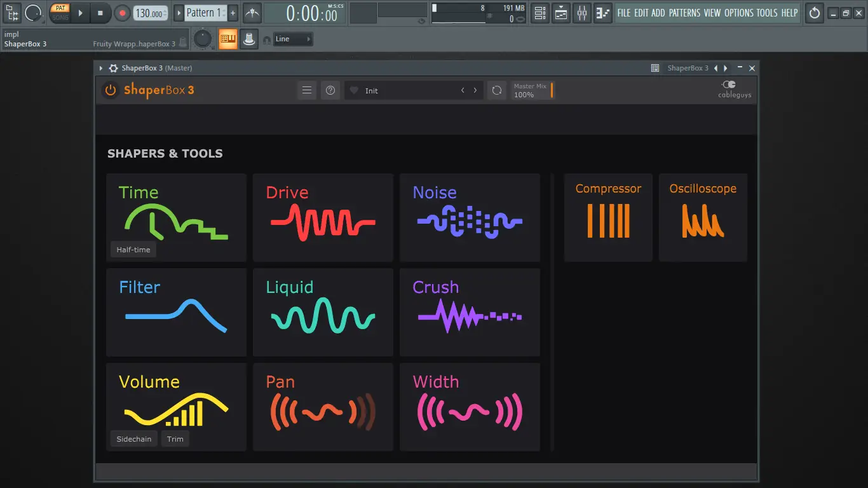The width and height of the screenshot is (868, 488).
Task: Open the Liquid shaper
Action: point(323,312)
